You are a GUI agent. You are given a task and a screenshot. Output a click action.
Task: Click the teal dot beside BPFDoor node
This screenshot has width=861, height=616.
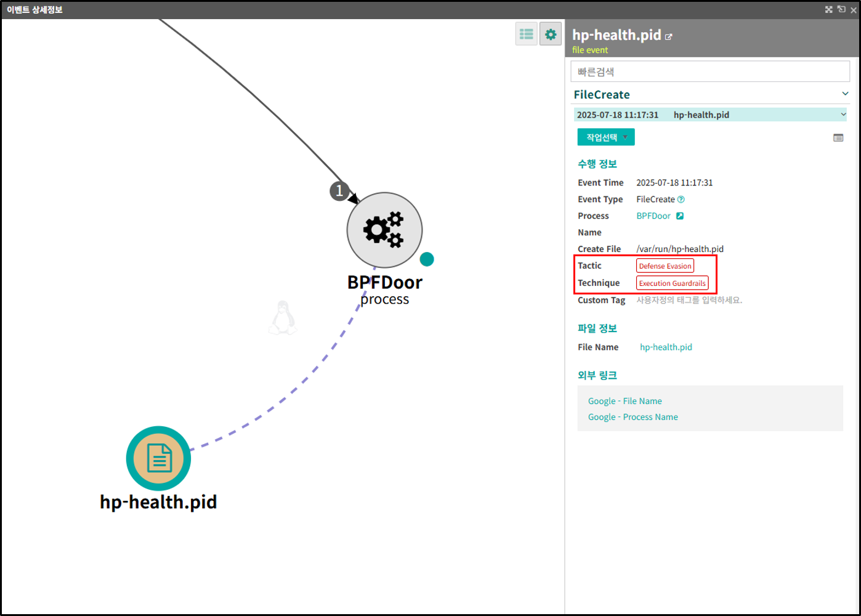(427, 259)
